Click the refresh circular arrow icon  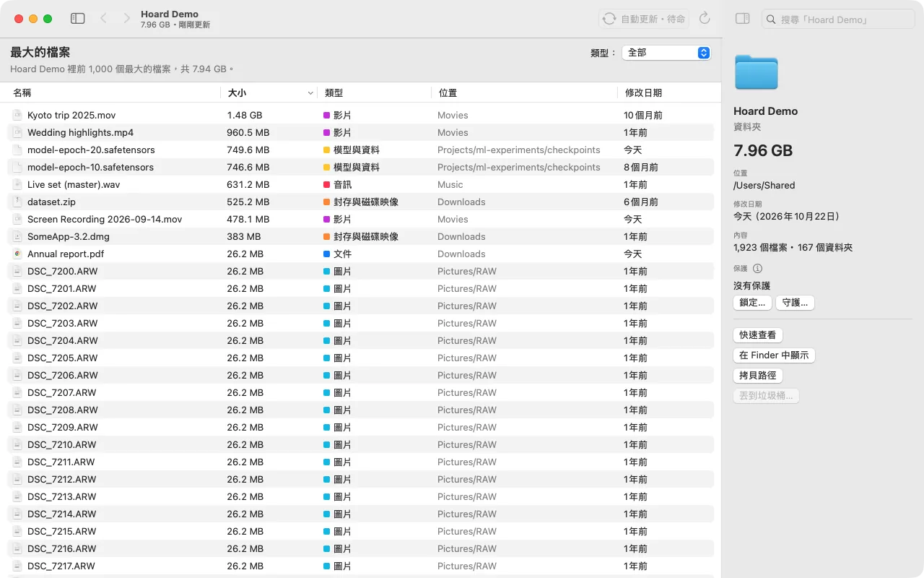[705, 19]
